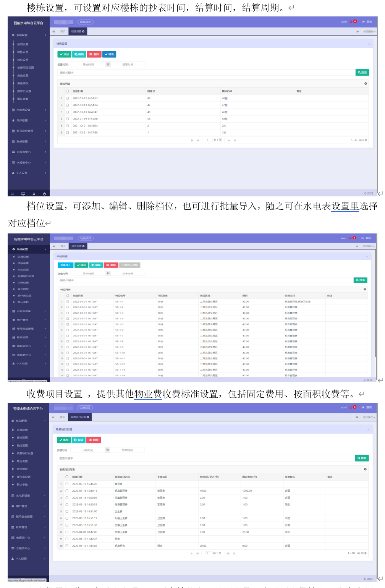Click 开始时间 field in 收费项目设置 screenshot
This screenshot has width=385, height=588.
[88, 450]
